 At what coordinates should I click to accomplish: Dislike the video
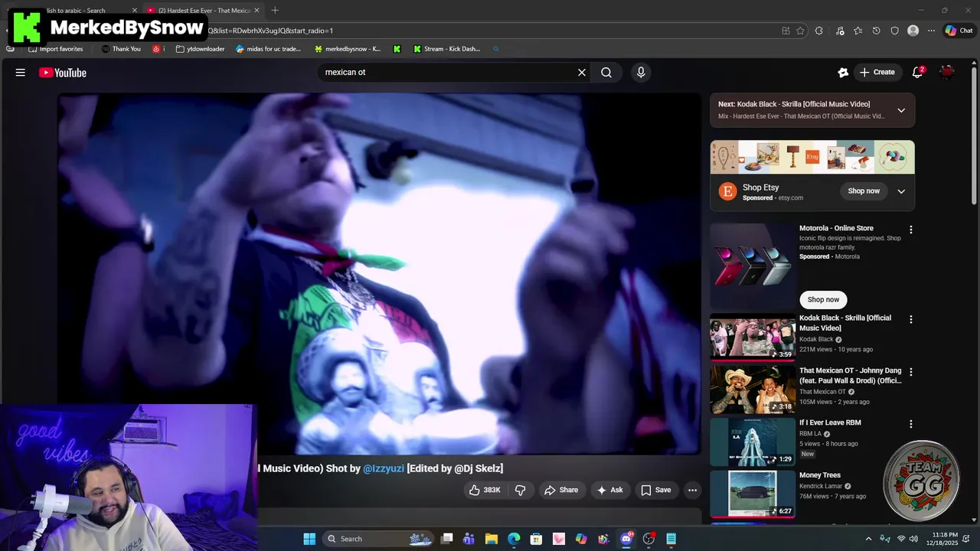520,490
